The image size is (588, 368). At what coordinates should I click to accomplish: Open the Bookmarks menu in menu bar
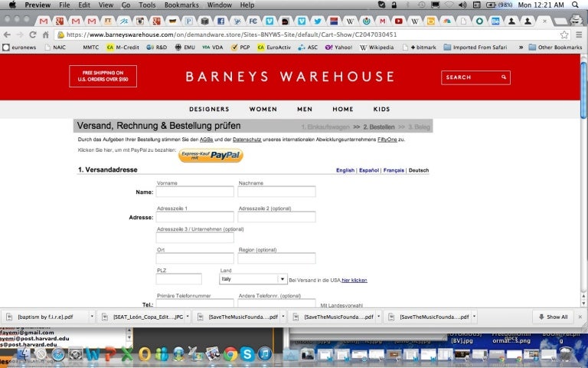[x=181, y=5]
